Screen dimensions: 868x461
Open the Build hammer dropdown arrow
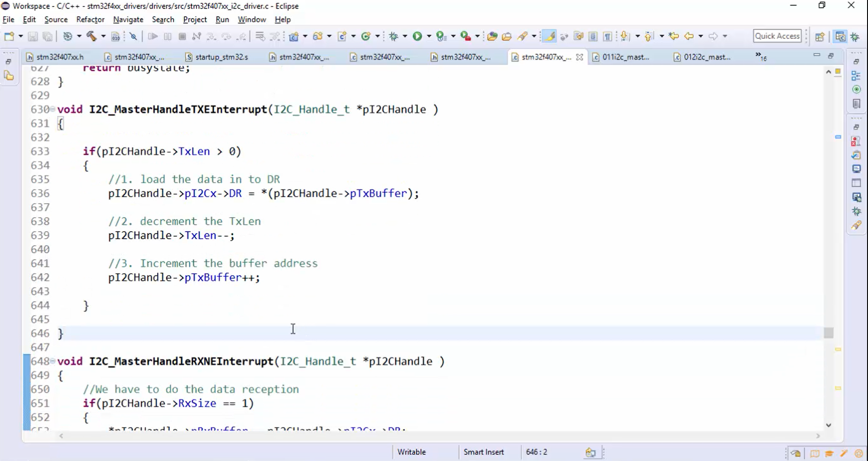(103, 36)
